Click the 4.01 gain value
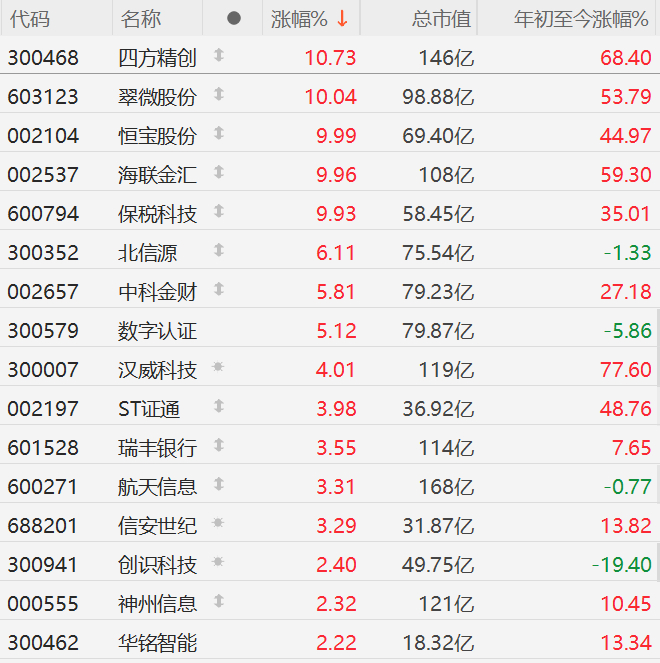The height and width of the screenshot is (663, 660). click(335, 370)
